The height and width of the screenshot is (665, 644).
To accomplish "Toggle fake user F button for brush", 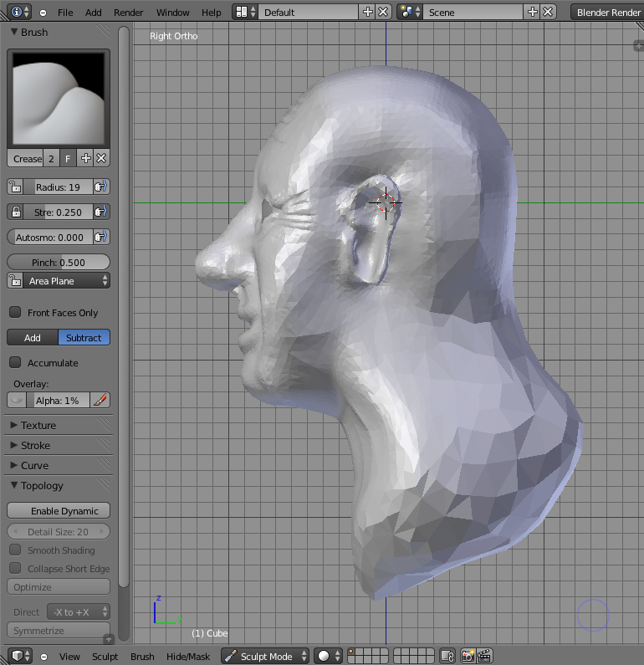I will (68, 158).
